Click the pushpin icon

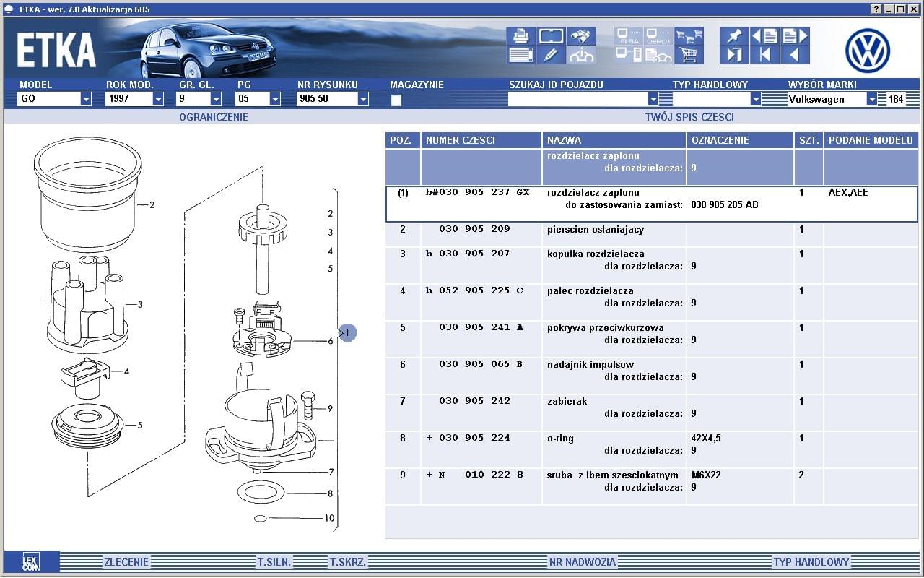(734, 36)
